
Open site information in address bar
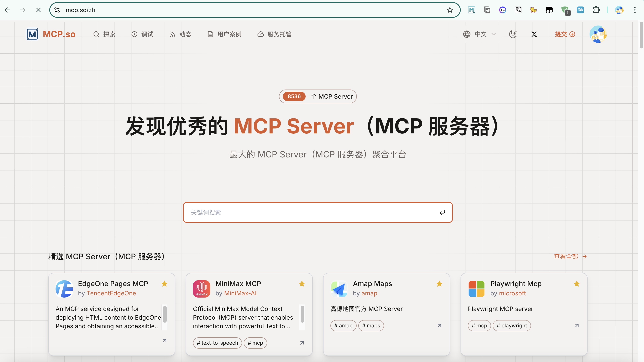pyautogui.click(x=57, y=10)
